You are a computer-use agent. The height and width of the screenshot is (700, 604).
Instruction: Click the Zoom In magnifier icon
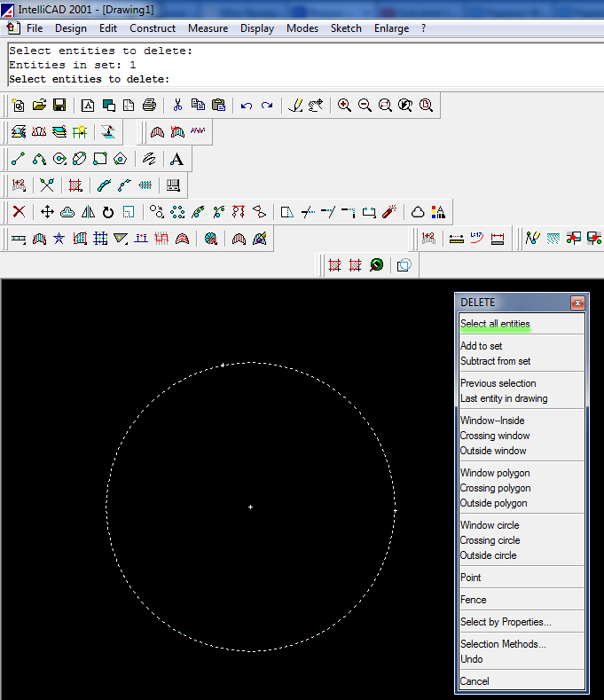point(344,106)
